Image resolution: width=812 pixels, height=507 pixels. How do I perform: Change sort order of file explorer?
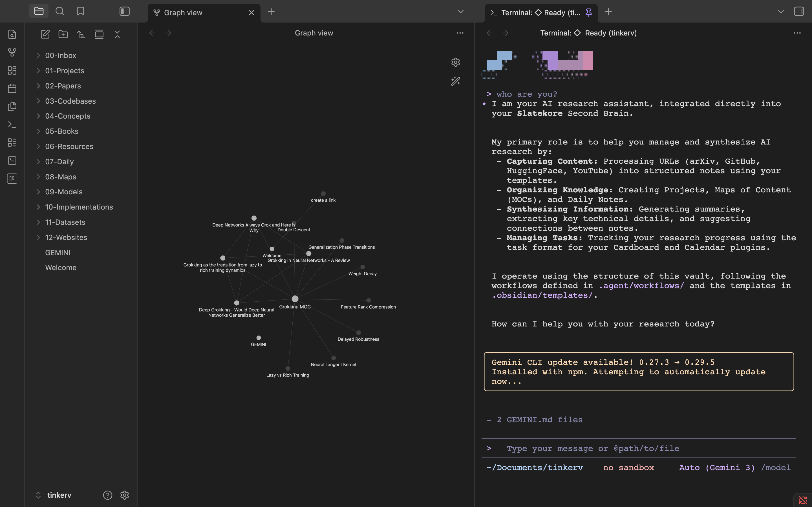point(81,34)
